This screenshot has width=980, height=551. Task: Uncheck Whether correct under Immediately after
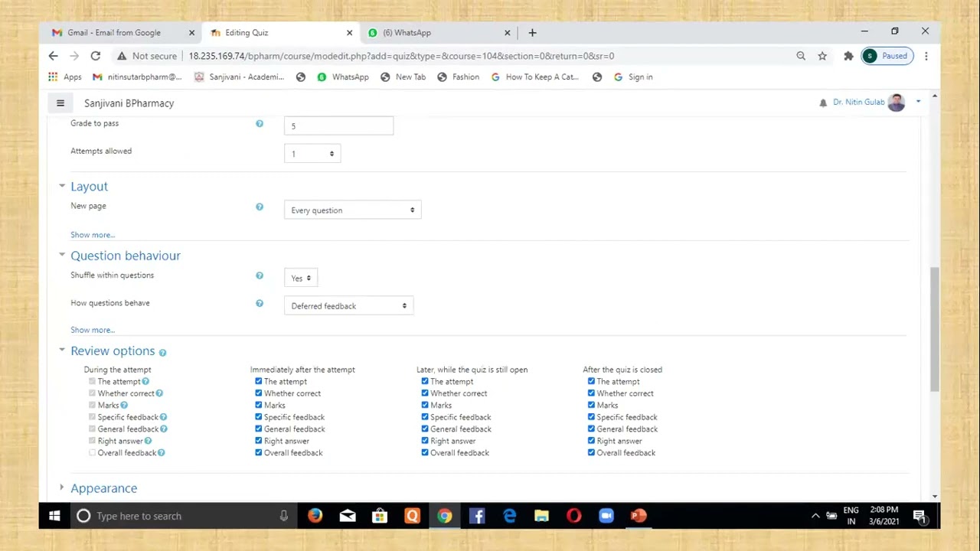pos(259,393)
